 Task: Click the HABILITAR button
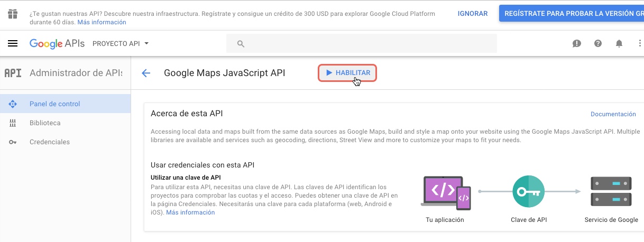(347, 73)
